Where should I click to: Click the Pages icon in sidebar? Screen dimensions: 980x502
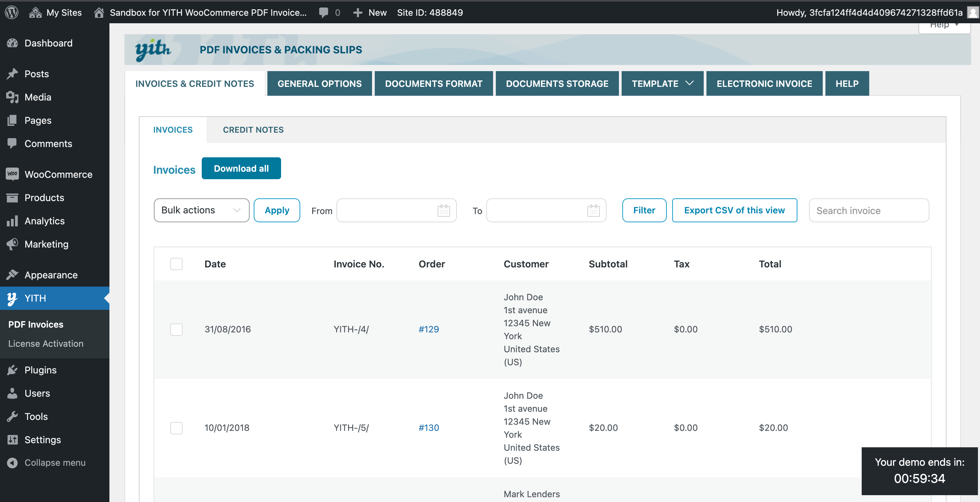12,120
